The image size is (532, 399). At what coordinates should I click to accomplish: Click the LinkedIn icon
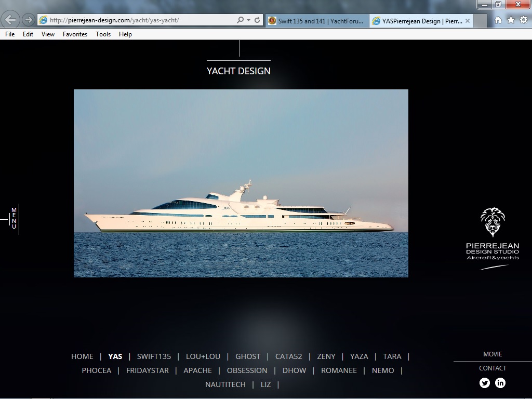click(x=500, y=383)
